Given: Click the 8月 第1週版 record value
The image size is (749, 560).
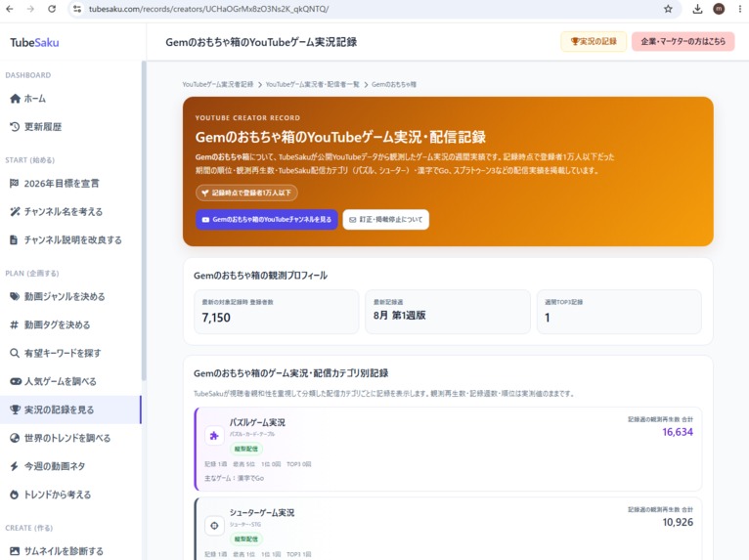Looking at the screenshot, I should pyautogui.click(x=399, y=315).
